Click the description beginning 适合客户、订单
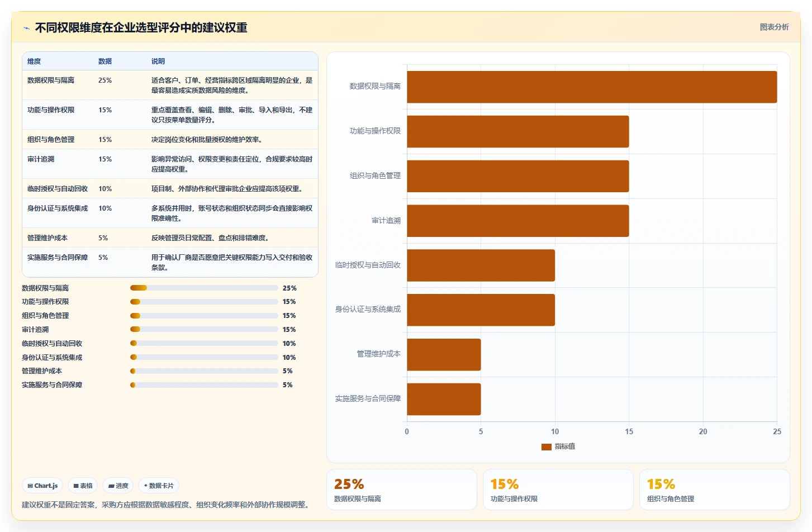The height and width of the screenshot is (532, 812). click(232, 85)
